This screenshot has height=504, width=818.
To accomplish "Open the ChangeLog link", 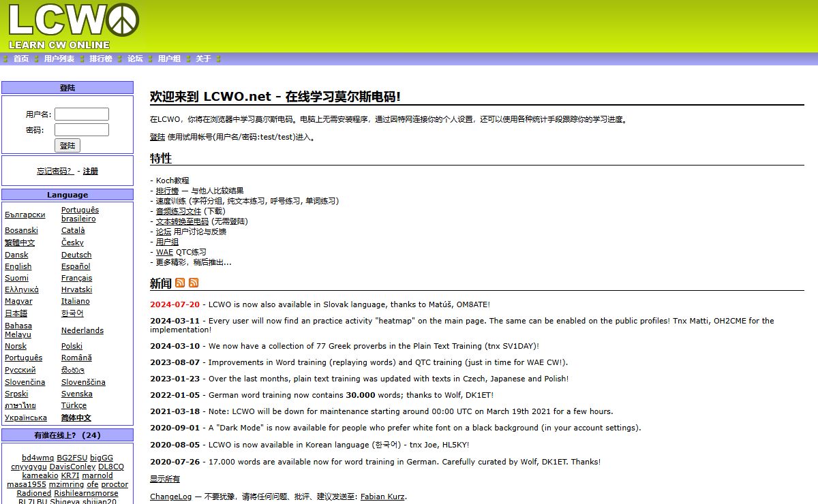I will (x=171, y=497).
